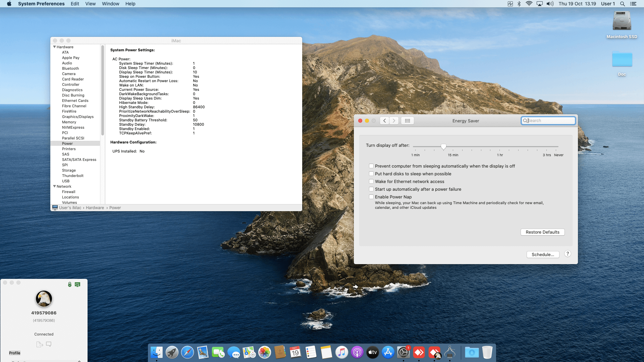Select Firewall under Network
The width and height of the screenshot is (644, 362).
click(x=69, y=192)
